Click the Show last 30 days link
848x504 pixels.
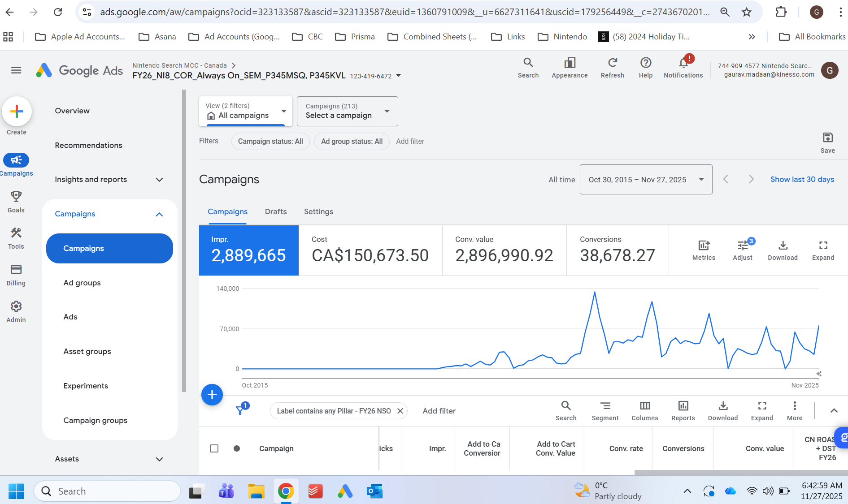click(x=802, y=179)
